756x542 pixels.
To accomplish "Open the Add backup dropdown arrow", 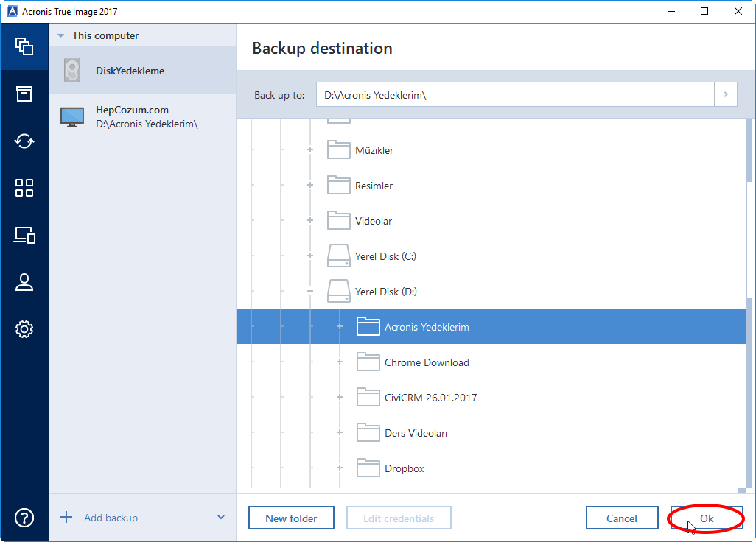I will pyautogui.click(x=221, y=518).
